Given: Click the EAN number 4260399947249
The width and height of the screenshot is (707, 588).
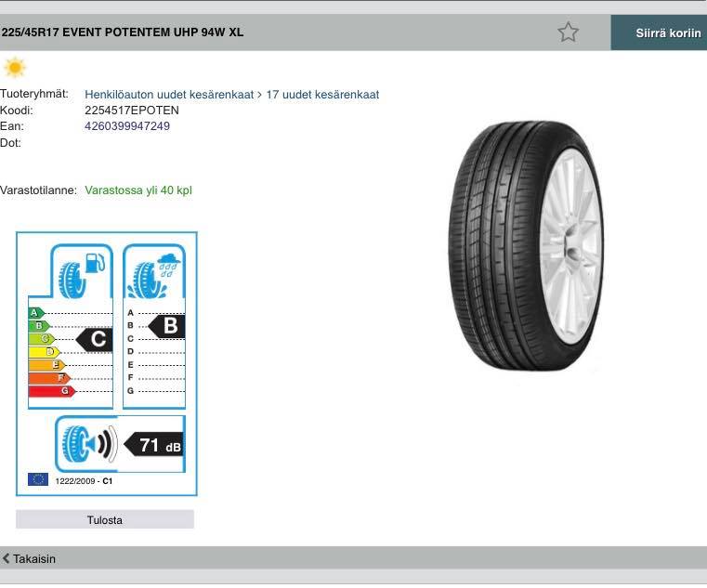Looking at the screenshot, I should click(127, 126).
